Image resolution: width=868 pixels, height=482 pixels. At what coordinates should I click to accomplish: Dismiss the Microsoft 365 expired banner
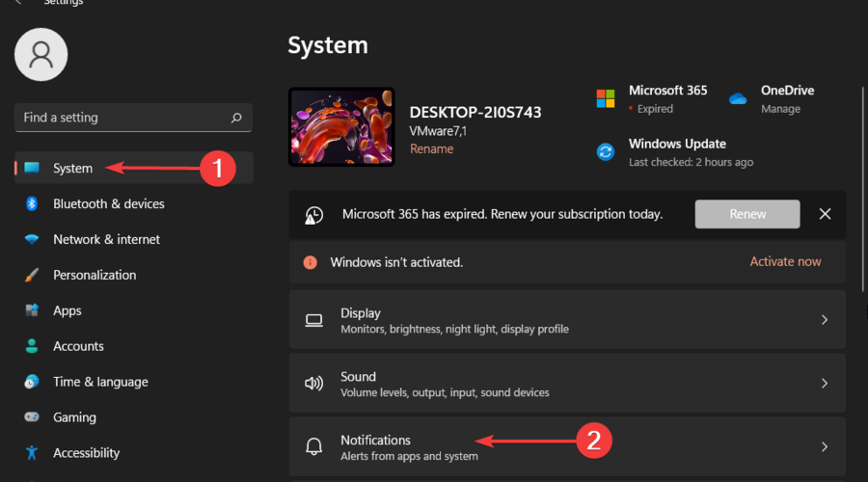coord(825,214)
